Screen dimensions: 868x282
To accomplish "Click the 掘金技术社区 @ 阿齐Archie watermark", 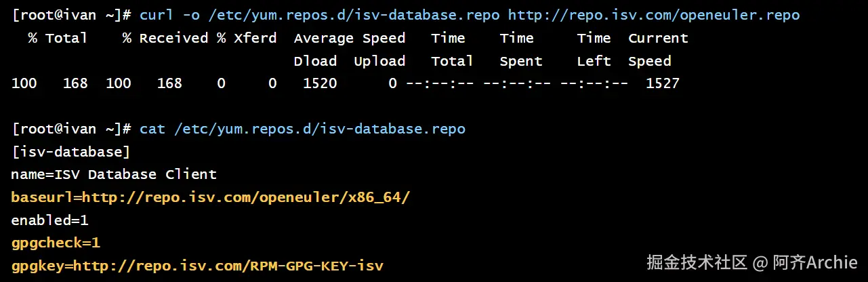I will 751,262.
